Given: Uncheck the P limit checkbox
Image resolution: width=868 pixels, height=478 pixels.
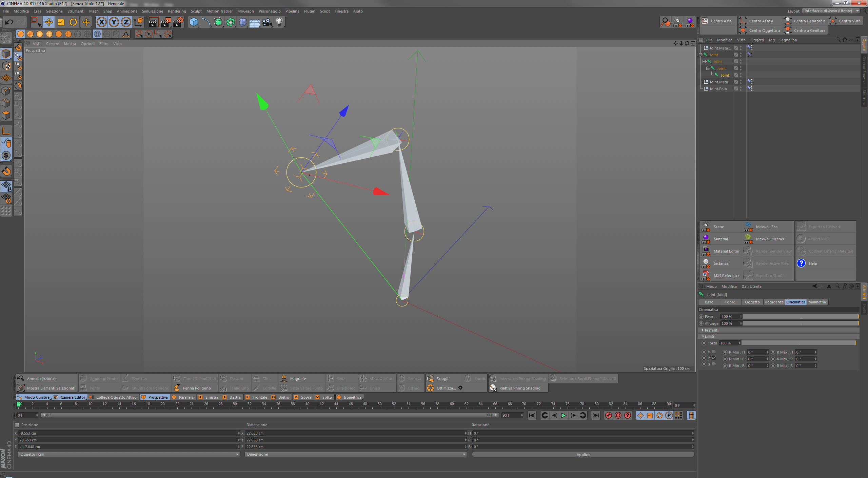Looking at the screenshot, I should 714,358.
